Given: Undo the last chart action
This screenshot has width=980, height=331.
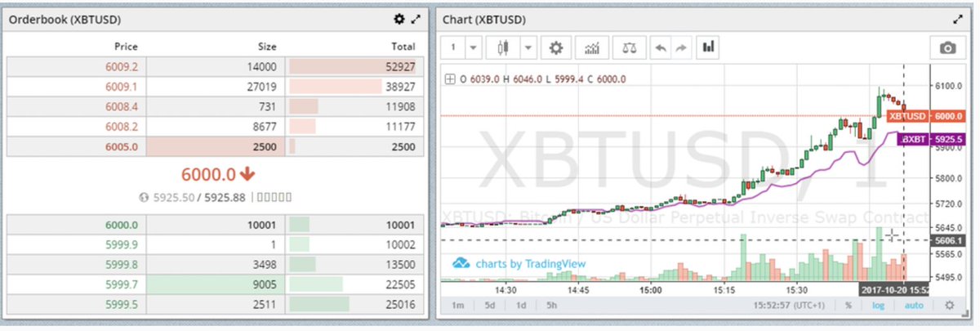Looking at the screenshot, I should pos(661,47).
